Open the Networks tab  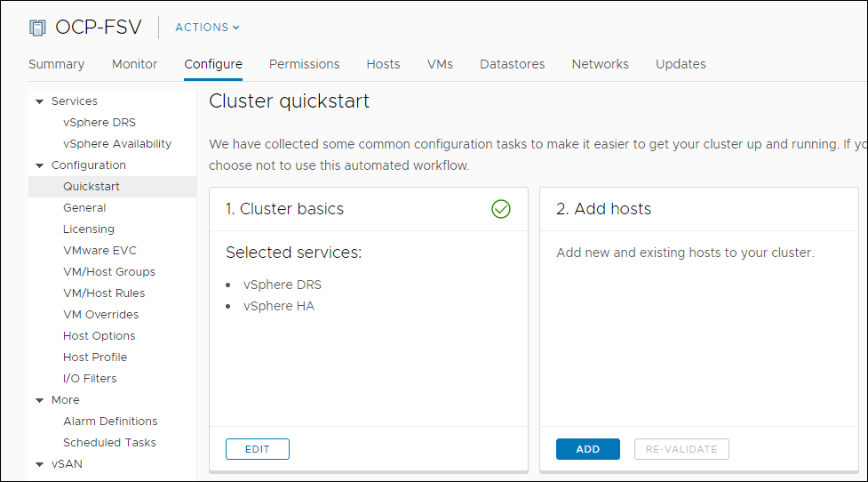(600, 64)
